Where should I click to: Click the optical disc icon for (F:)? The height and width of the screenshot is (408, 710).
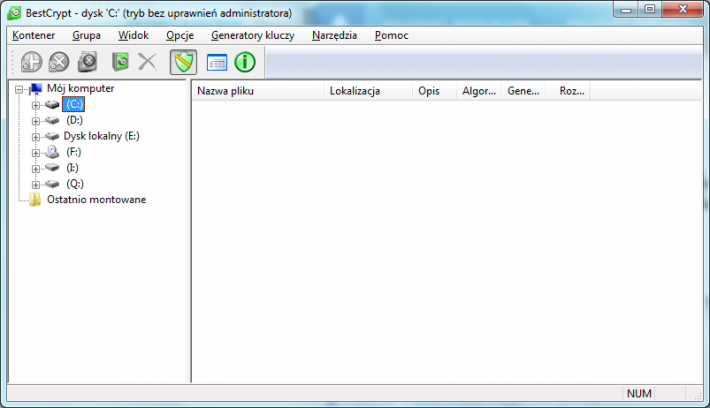click(52, 152)
